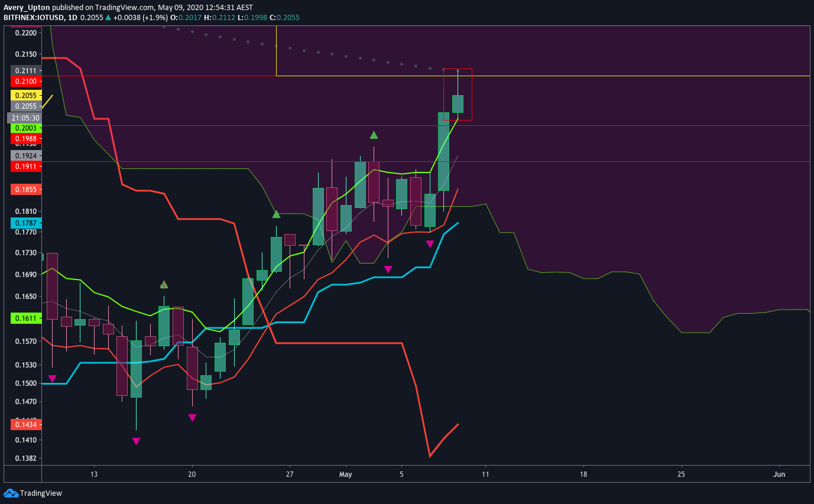
Task: Click the bright green 0.2003 price label
Action: 26,128
